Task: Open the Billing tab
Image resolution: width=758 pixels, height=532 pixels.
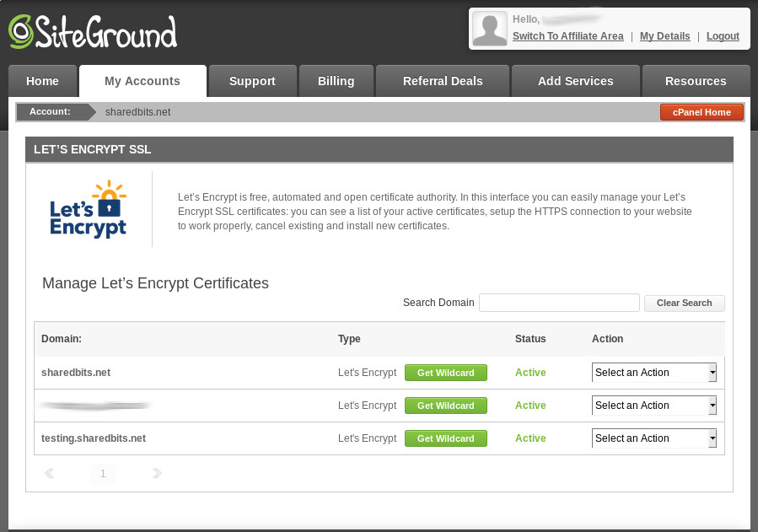Action: coord(336,81)
